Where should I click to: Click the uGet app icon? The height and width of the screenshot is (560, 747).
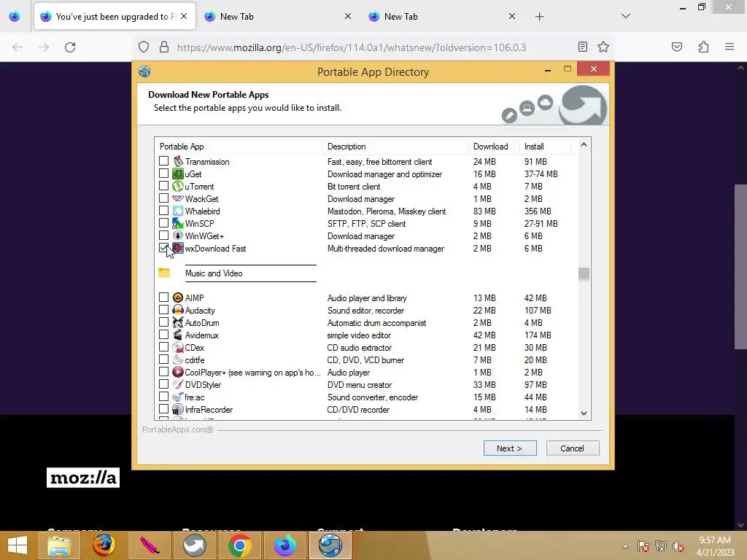[x=178, y=174]
